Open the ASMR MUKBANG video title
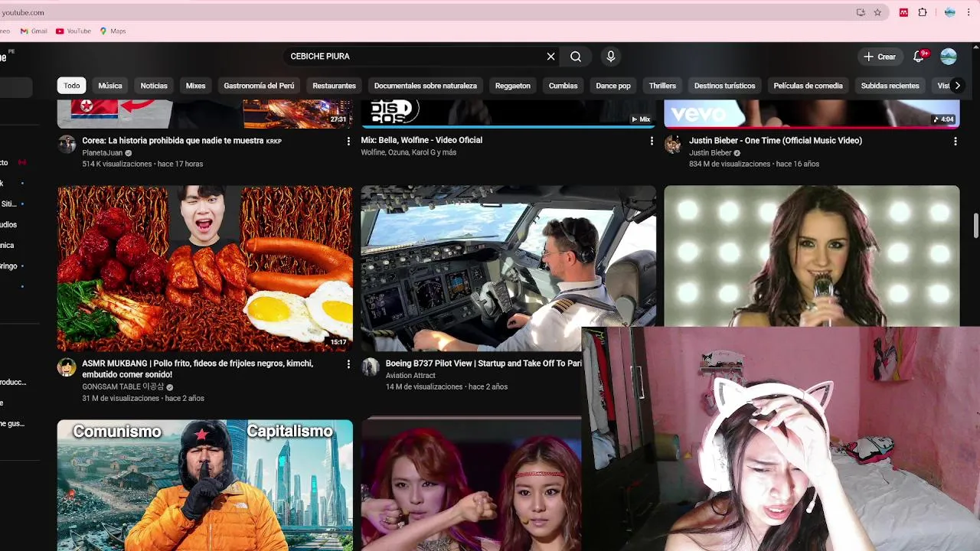 pyautogui.click(x=198, y=369)
